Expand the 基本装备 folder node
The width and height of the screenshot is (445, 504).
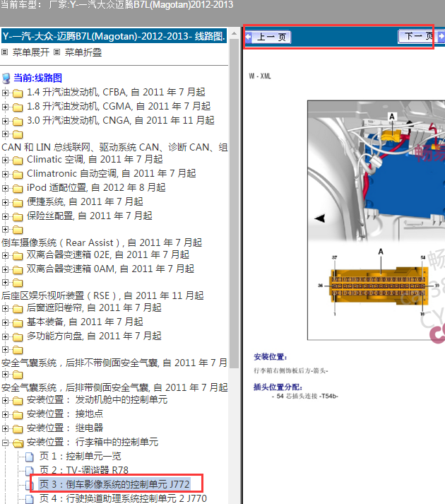tap(5, 323)
